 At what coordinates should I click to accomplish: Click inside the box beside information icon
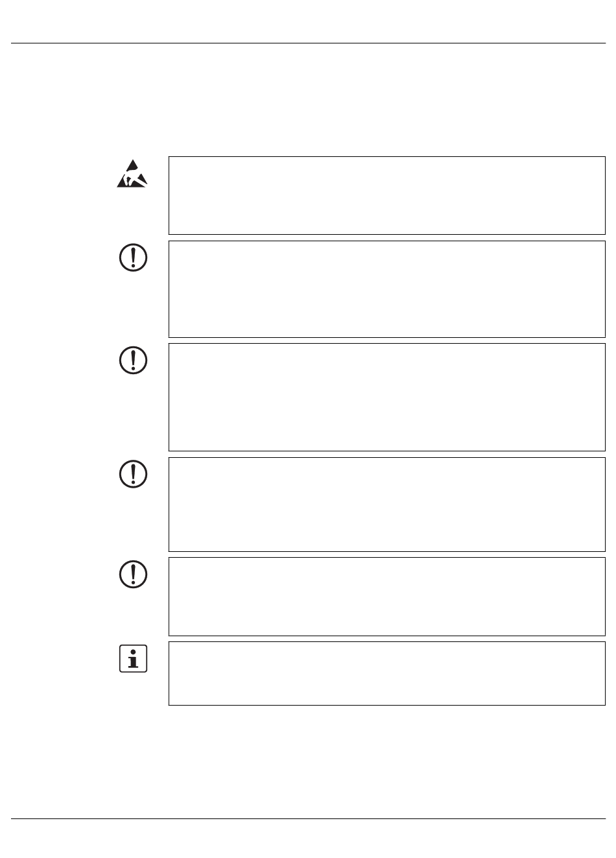coord(386,674)
